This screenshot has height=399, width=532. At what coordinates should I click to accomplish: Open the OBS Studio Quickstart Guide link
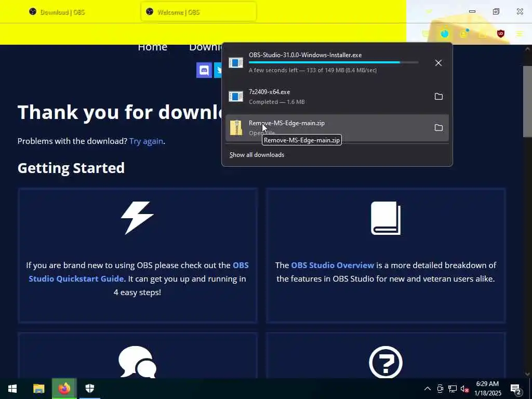[x=138, y=272]
